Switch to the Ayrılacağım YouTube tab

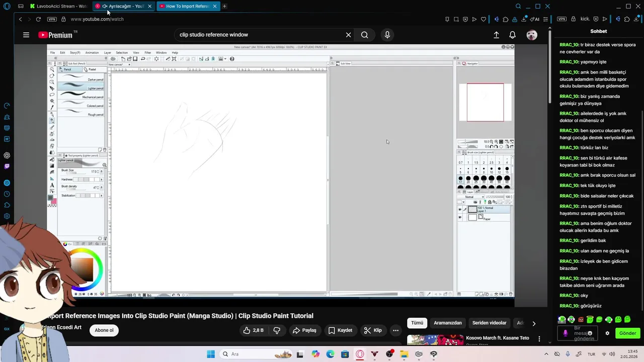click(123, 6)
